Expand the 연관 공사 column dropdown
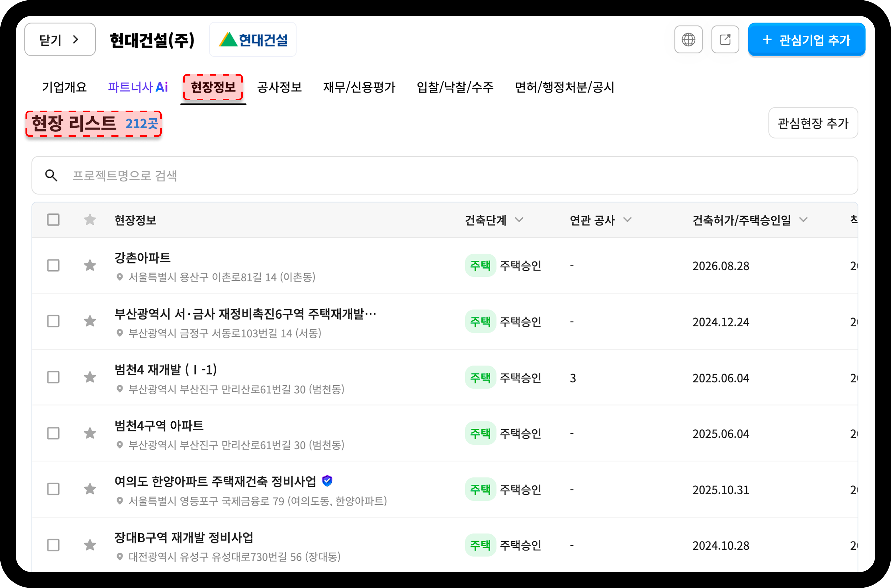This screenshot has width=891, height=588. click(627, 220)
